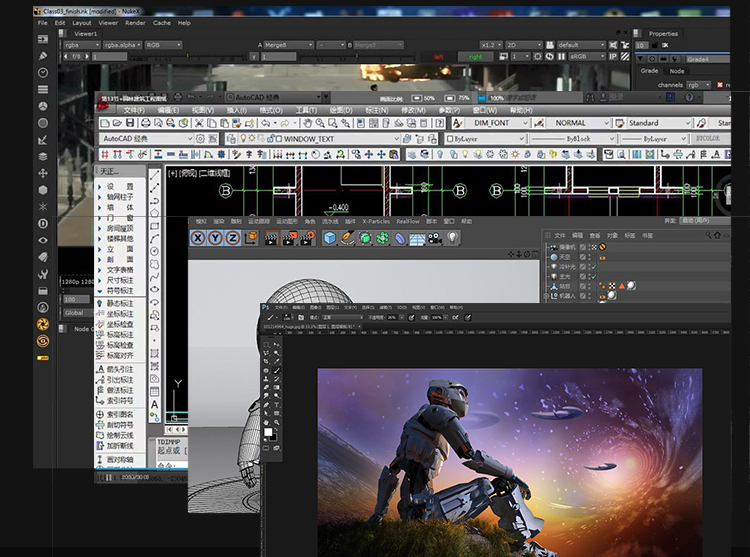The width and height of the screenshot is (750, 557).
Task: Open Cinema 4D render settings clapperboard with gear
Action: [x=307, y=238]
